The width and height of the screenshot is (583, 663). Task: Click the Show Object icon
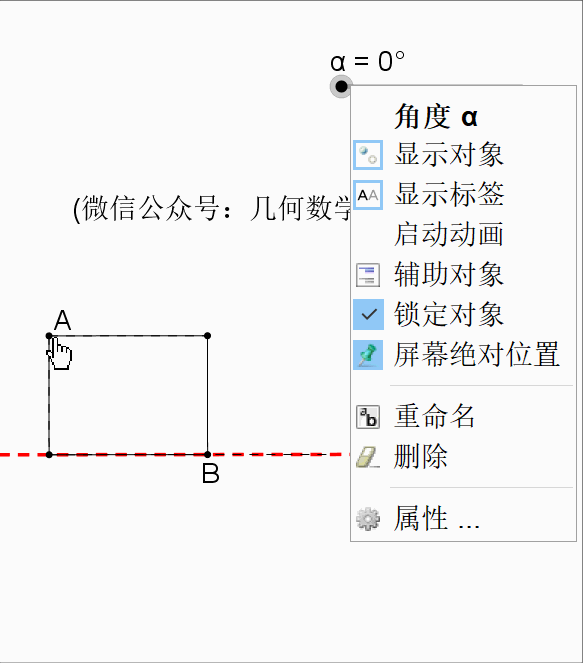pos(368,155)
